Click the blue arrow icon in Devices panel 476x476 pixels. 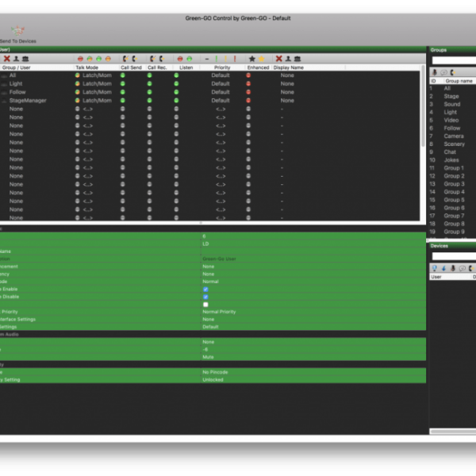(443, 268)
